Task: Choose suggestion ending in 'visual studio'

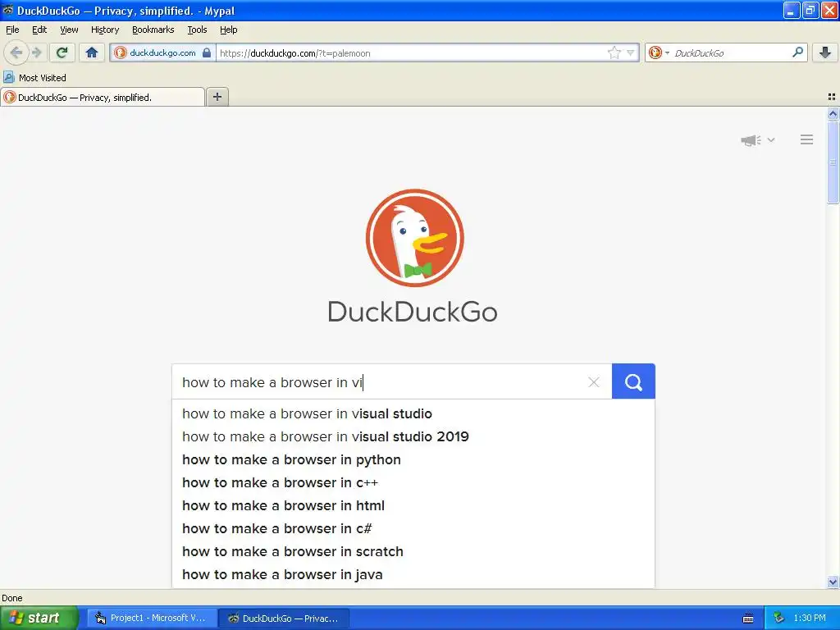Action: pos(413,413)
